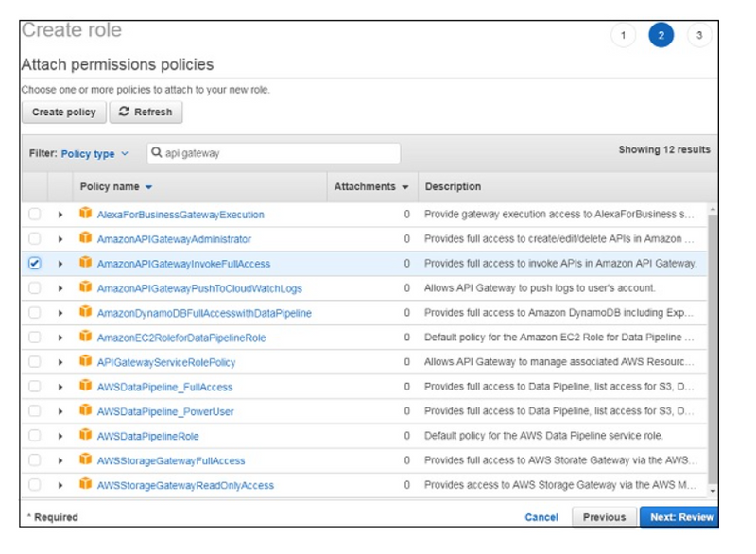Click the orange box icon for AWSDataPipelineRole
Image resolution: width=756 pixels, height=554 pixels.
[85, 436]
